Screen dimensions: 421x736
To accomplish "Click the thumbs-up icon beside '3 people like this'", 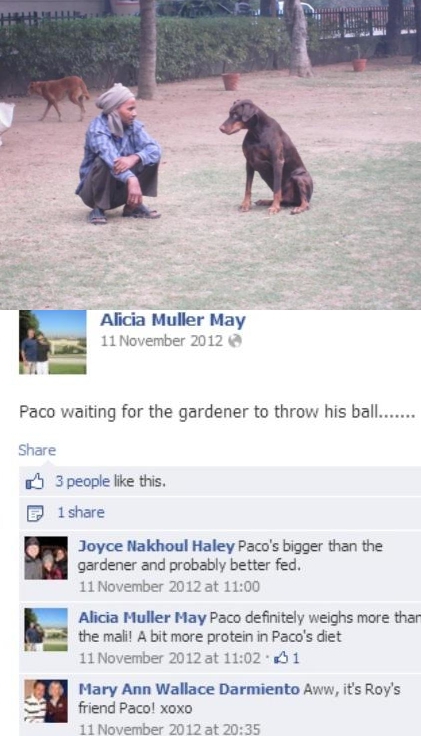I will pyautogui.click(x=34, y=482).
